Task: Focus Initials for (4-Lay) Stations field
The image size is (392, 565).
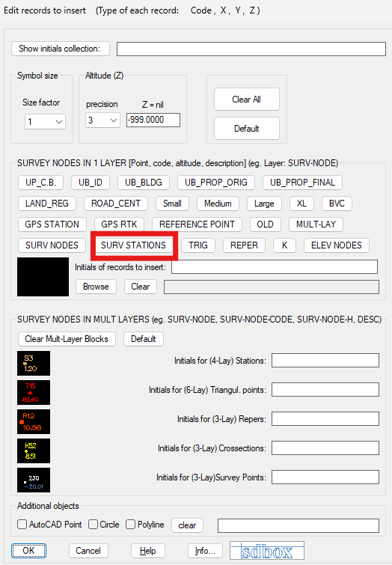Action: [325, 361]
